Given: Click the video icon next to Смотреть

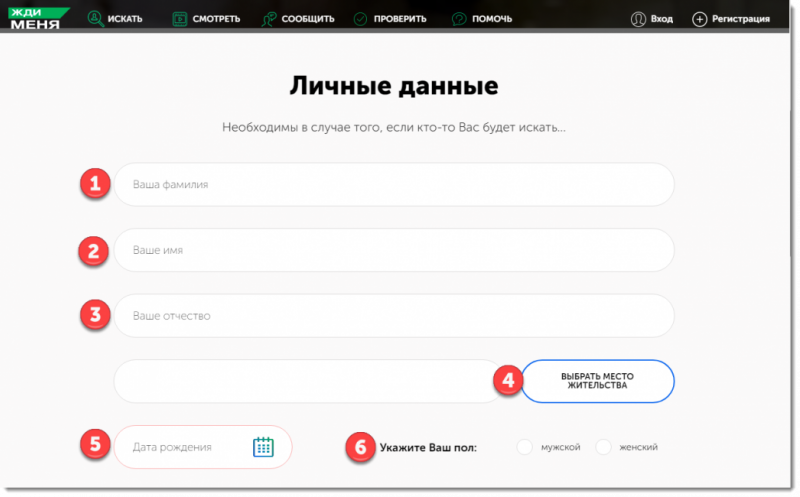Looking at the screenshot, I should [x=180, y=19].
